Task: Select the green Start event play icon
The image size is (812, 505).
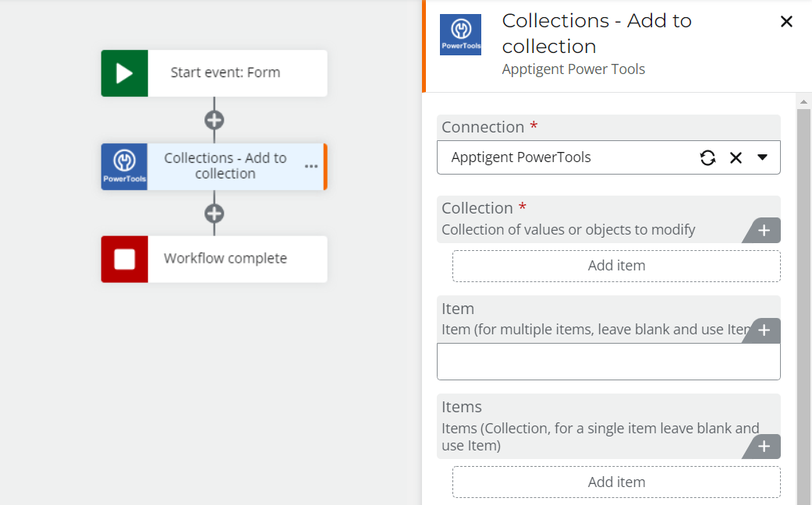Action: (124, 73)
